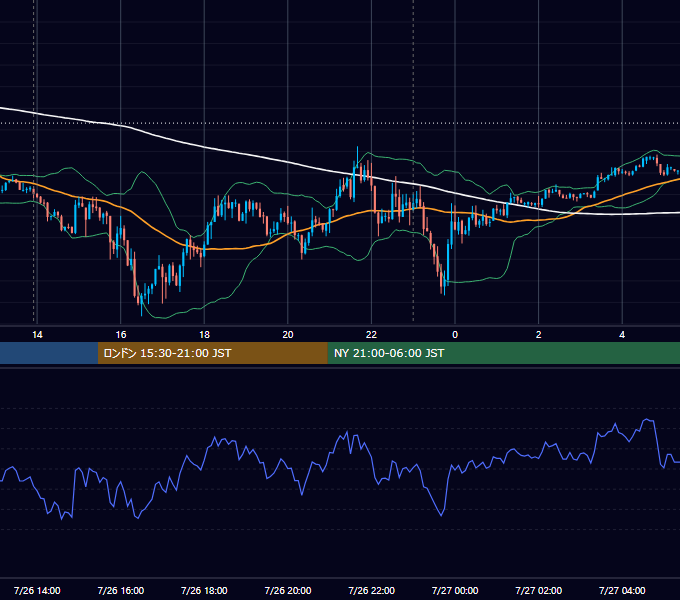Click the 7/27 00:00 date label
This screenshot has height=600, width=680.
click(455, 590)
